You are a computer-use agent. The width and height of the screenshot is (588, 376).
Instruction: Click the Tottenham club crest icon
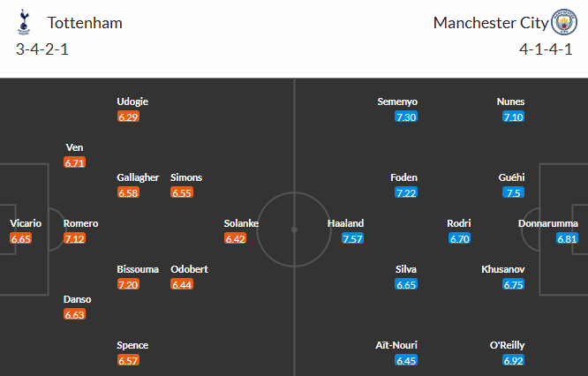[x=24, y=21]
